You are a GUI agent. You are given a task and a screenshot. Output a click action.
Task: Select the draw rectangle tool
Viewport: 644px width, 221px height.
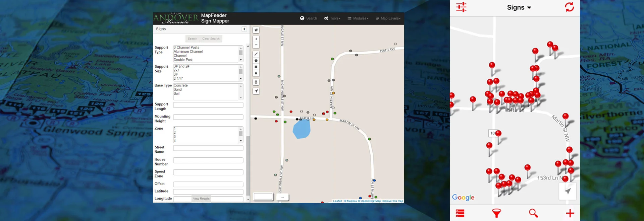256,67
